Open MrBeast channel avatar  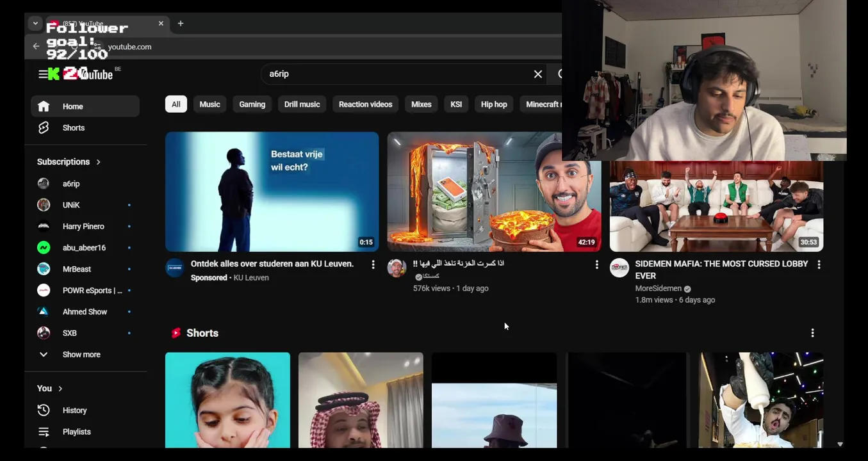(x=44, y=269)
